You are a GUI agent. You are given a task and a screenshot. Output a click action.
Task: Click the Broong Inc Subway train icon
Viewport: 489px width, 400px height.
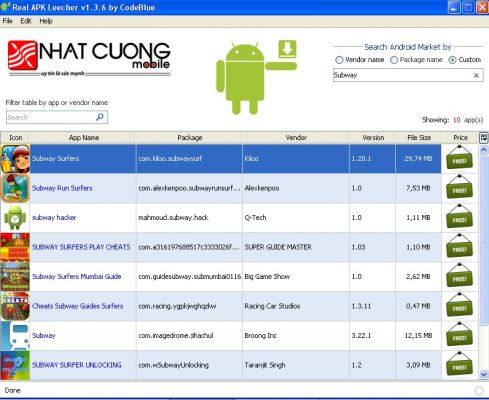click(15, 336)
